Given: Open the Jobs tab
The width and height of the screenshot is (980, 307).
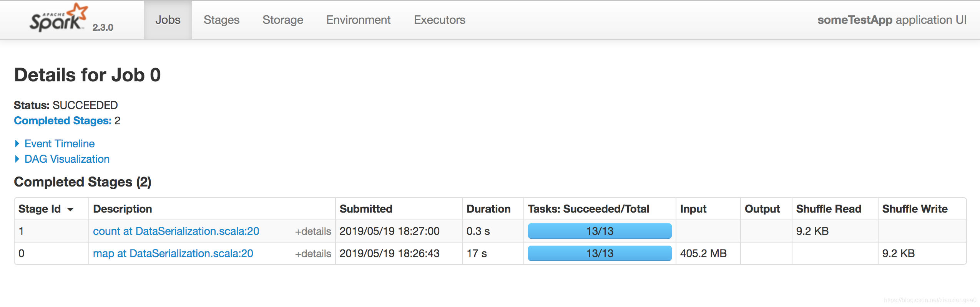Looking at the screenshot, I should pos(168,20).
